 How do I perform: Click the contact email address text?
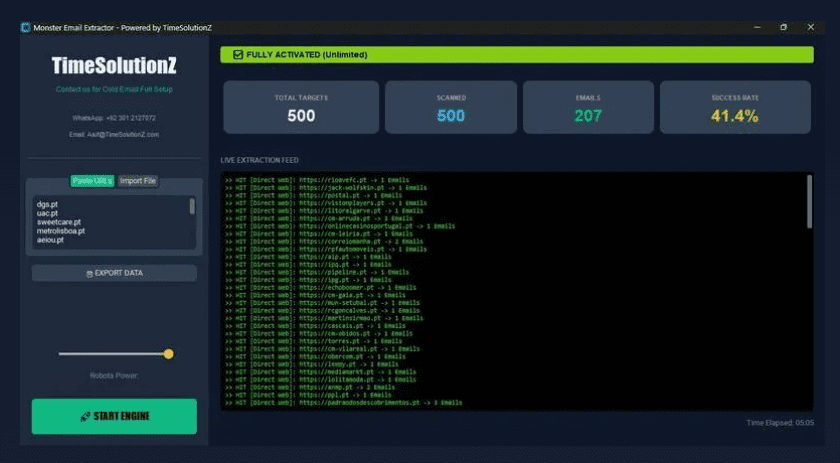point(114,134)
